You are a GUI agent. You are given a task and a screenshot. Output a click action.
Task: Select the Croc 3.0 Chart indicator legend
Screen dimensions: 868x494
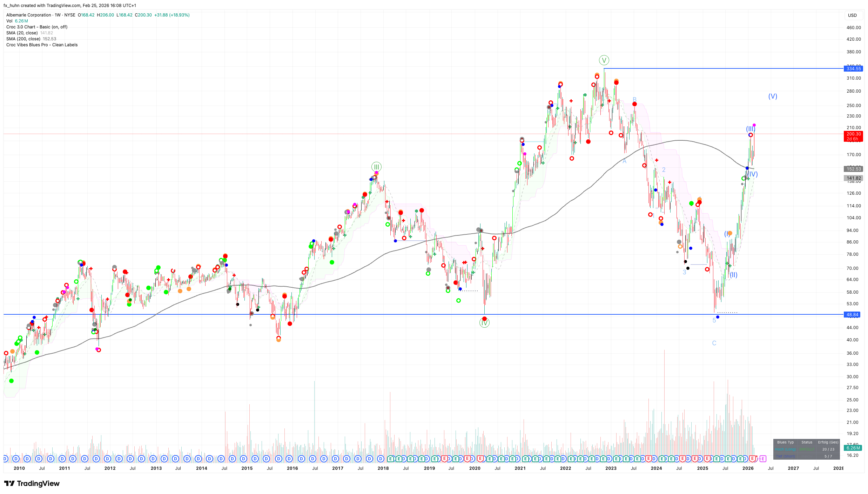(x=37, y=27)
